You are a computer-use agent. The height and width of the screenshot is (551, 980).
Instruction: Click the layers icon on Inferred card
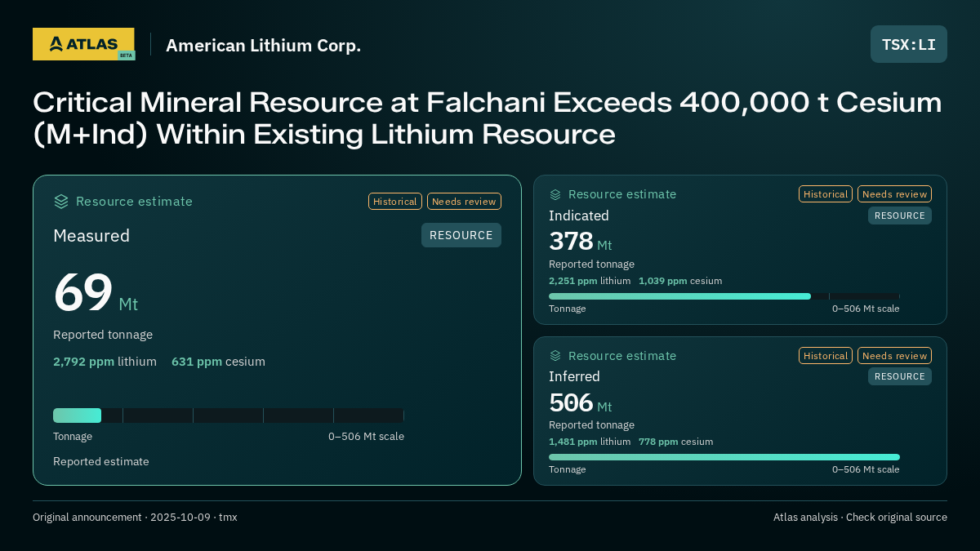(x=555, y=356)
